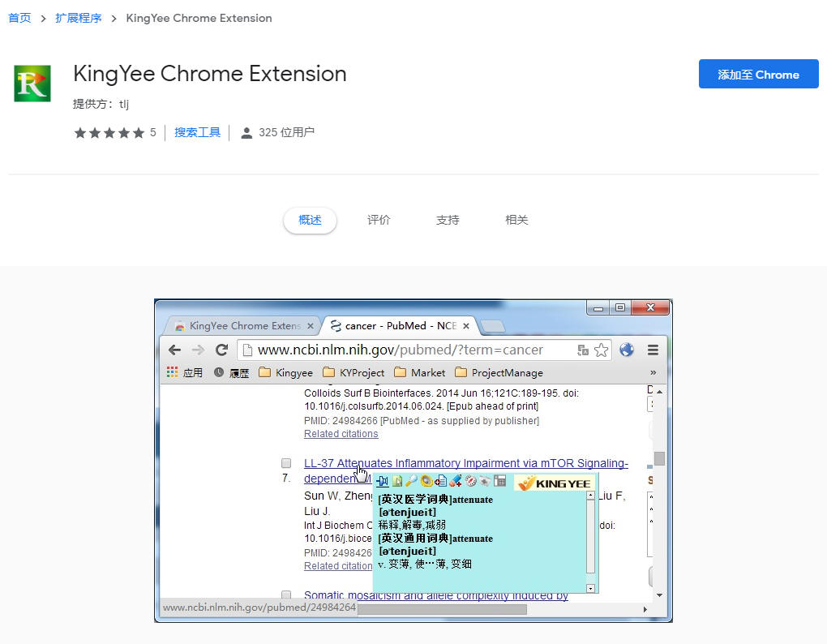Click horizontal scrollbar right arrow in screenshot
Image resolution: width=827 pixels, height=644 pixels.
(x=645, y=609)
